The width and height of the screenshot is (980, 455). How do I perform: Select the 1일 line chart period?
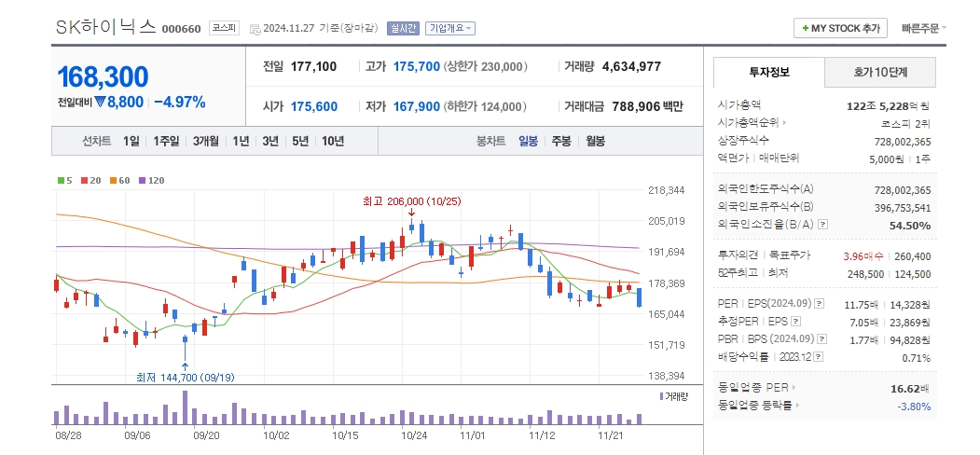[x=131, y=141]
